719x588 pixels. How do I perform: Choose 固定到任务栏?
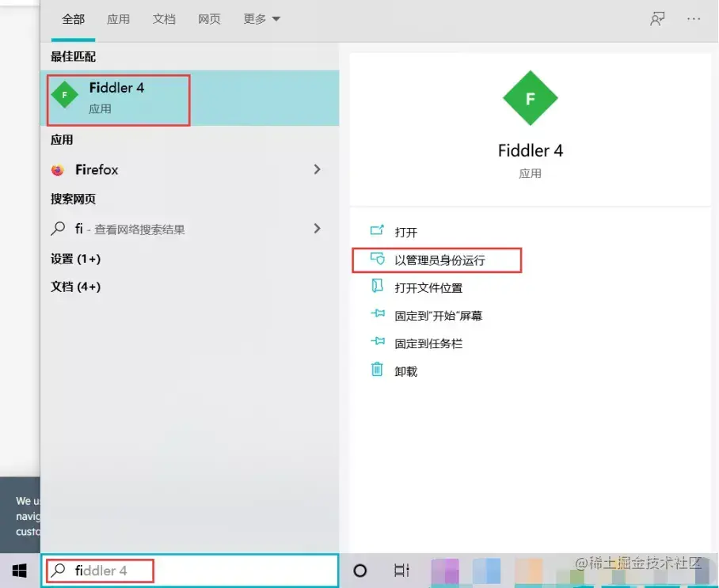(428, 343)
